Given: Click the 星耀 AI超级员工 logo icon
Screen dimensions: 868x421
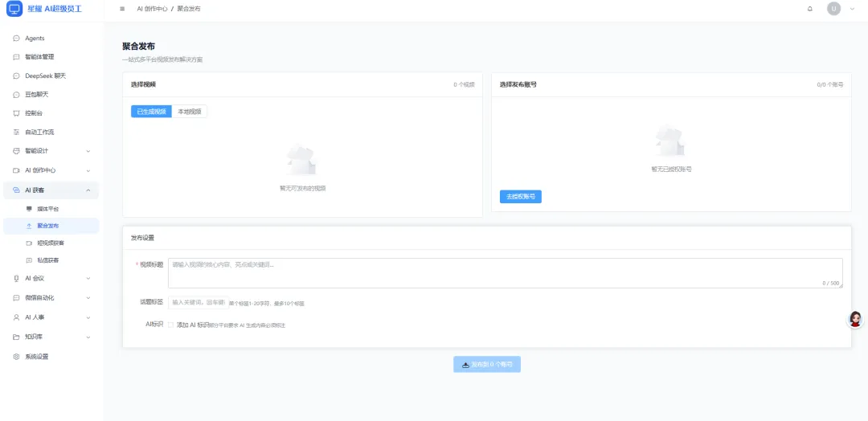Looking at the screenshot, I should coord(14,9).
